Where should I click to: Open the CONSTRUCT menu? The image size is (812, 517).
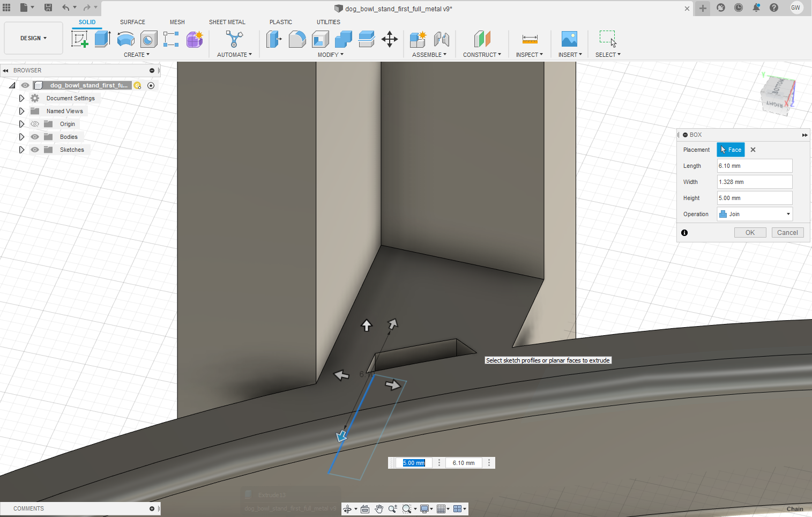pos(482,55)
